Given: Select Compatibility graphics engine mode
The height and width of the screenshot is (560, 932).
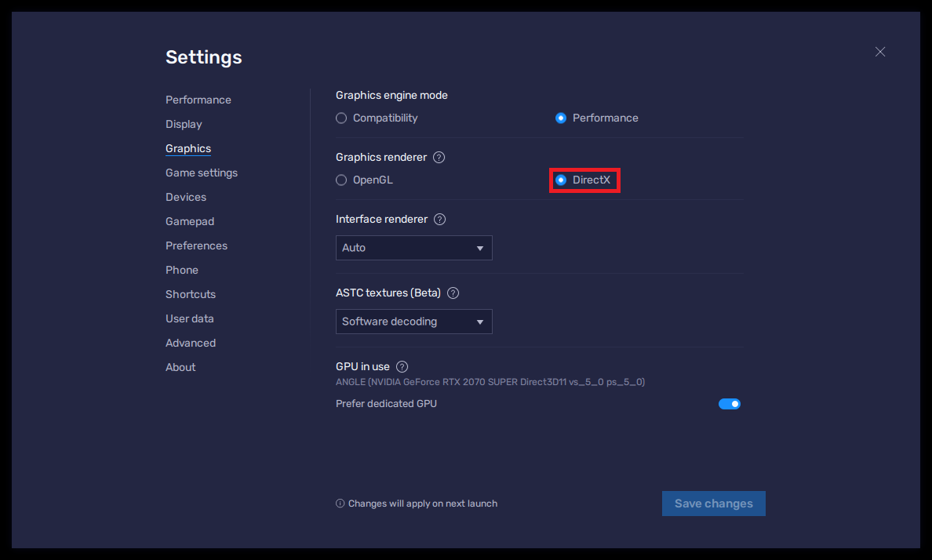Looking at the screenshot, I should [x=341, y=118].
